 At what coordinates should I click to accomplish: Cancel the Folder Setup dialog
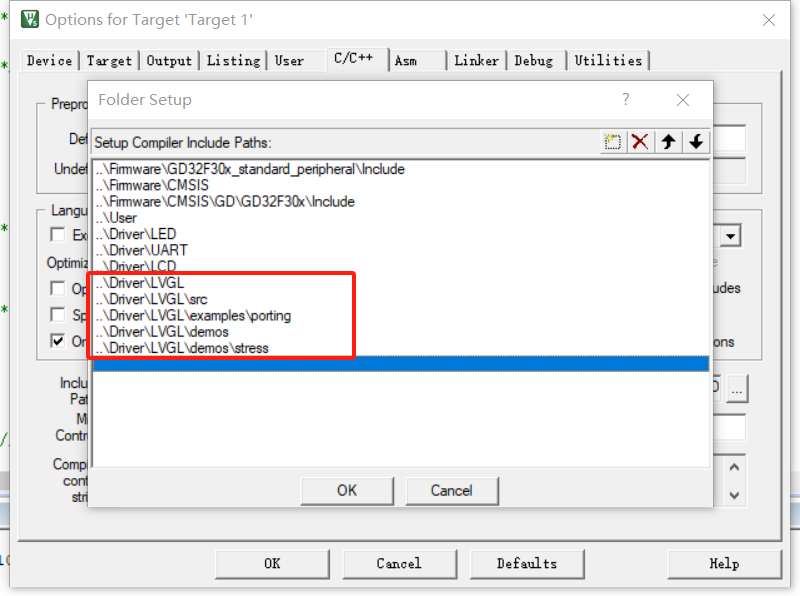tap(452, 490)
